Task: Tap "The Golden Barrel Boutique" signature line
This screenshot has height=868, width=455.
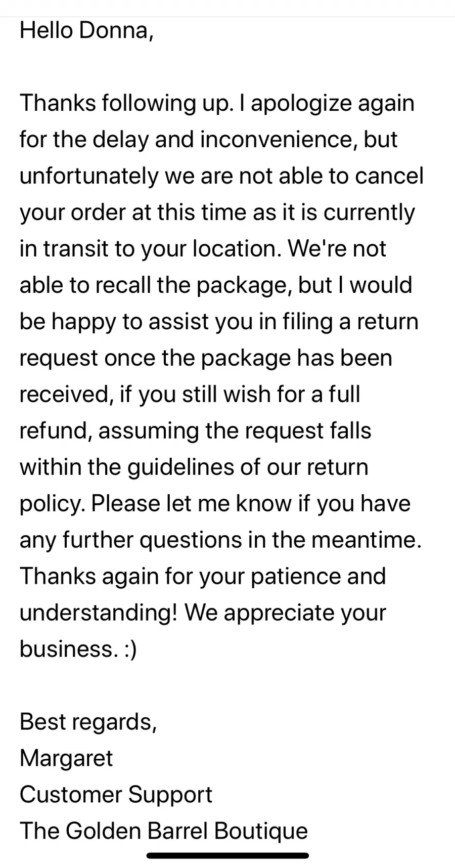Action: point(164,831)
